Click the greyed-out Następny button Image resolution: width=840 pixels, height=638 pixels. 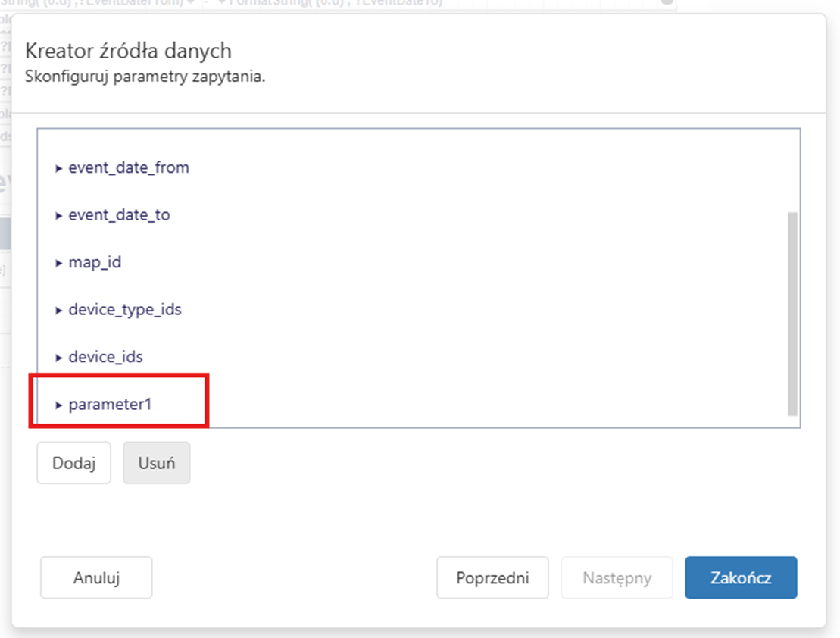[x=617, y=578]
